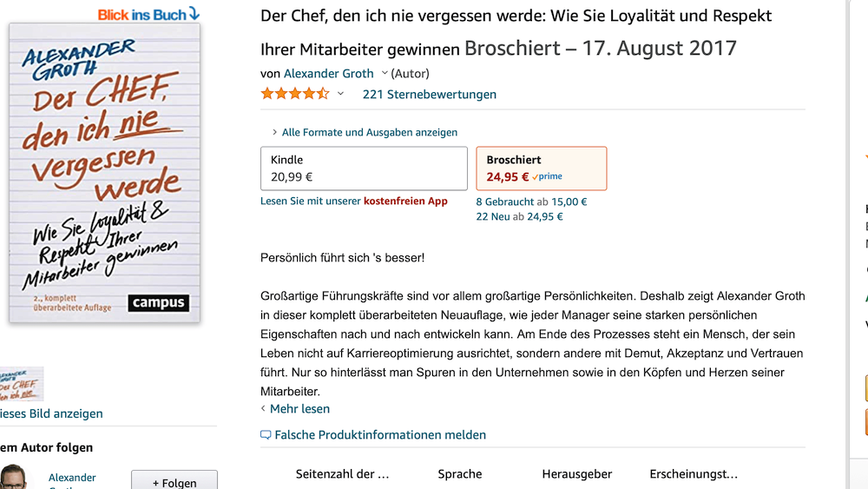Click the campus publisher logo on cover

158,302
